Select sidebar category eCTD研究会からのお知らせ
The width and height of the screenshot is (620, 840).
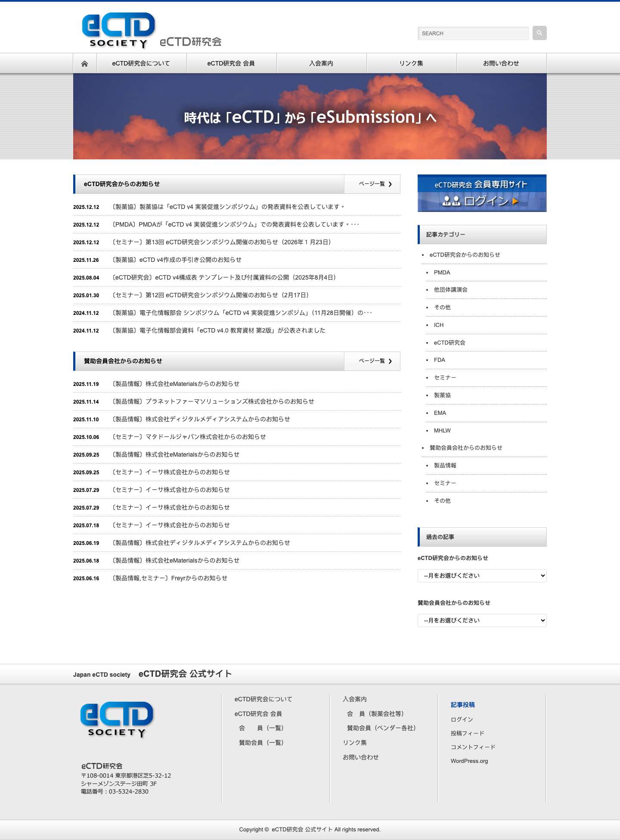point(465,255)
